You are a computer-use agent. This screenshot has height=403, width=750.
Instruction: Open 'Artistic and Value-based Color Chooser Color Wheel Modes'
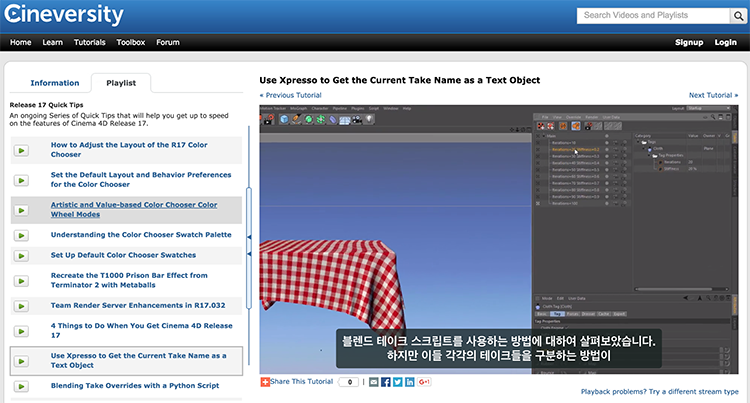(134, 209)
